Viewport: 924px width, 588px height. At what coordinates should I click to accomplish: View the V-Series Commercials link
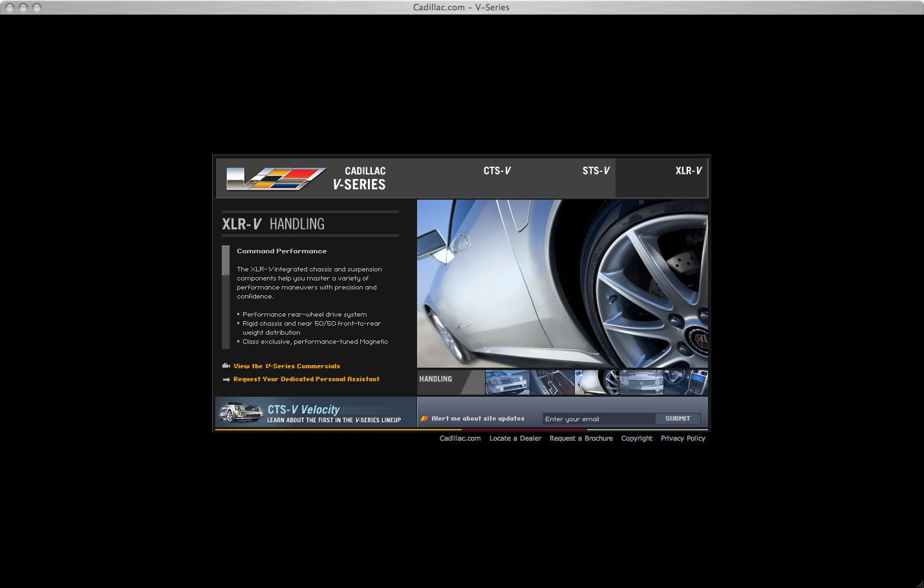point(286,366)
